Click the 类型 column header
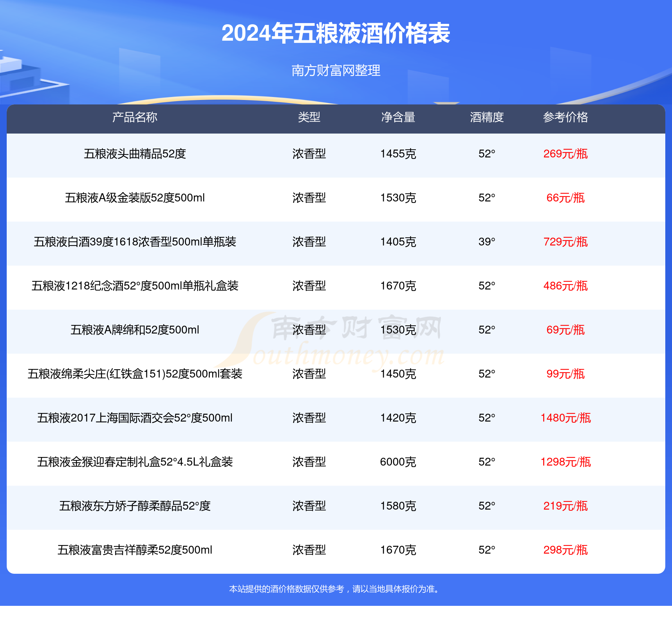Image resolution: width=672 pixels, height=623 pixels. [309, 118]
